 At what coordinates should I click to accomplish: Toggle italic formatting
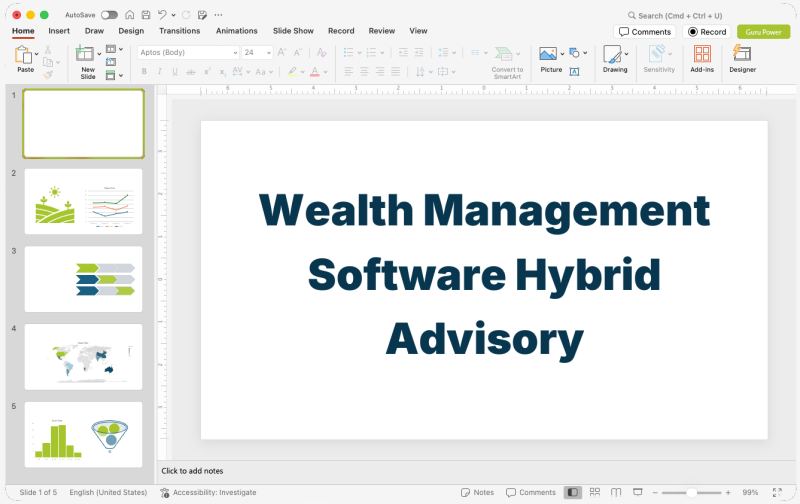(x=160, y=72)
